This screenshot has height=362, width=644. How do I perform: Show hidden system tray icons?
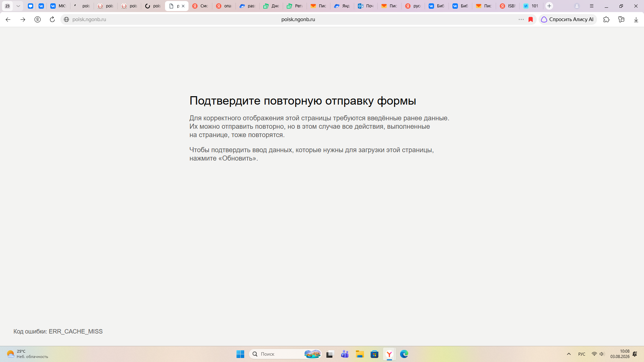(569, 354)
